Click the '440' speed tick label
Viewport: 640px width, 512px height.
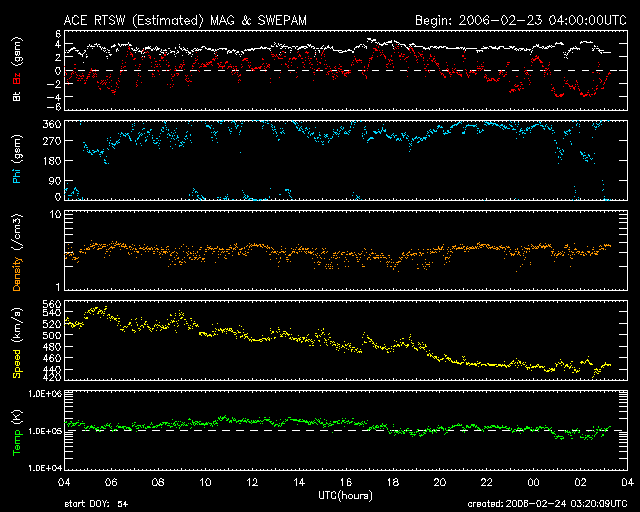[52, 370]
